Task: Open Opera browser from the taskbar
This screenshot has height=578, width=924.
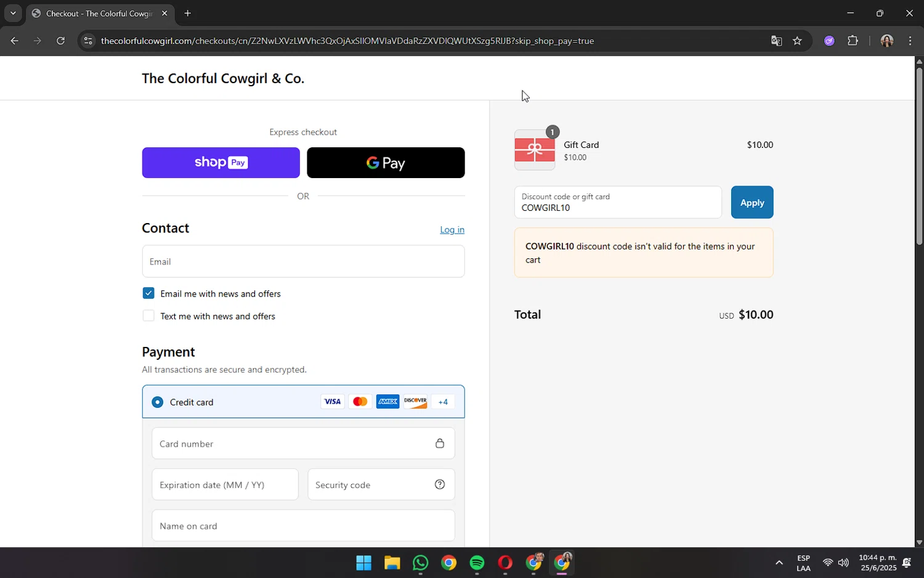Action: 506,563
